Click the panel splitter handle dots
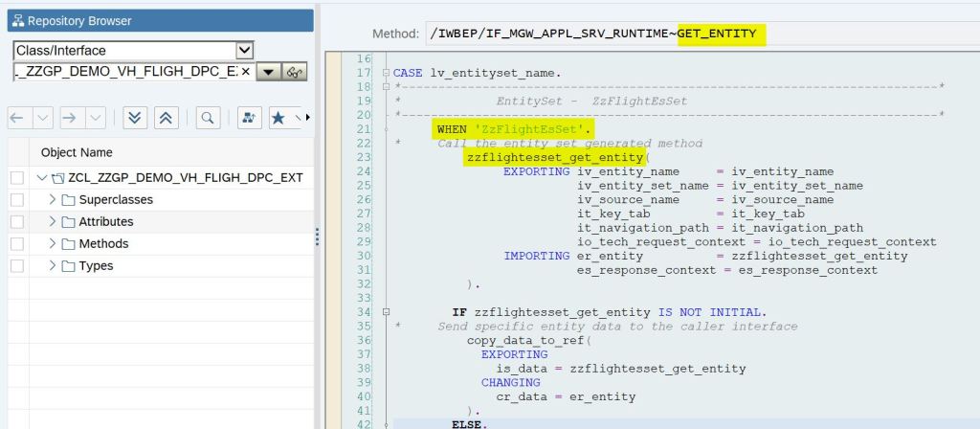The height and width of the screenshot is (429, 980). tap(317, 237)
